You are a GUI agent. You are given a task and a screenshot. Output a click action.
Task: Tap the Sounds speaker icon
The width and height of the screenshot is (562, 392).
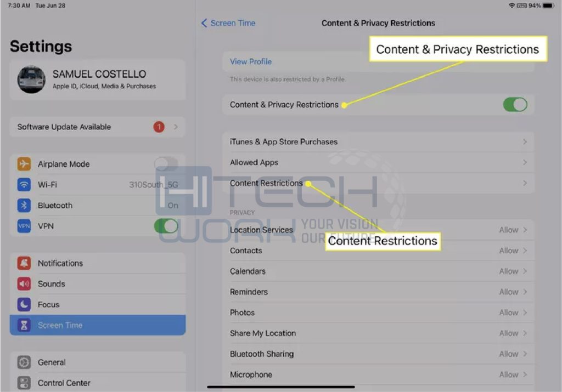(x=24, y=284)
